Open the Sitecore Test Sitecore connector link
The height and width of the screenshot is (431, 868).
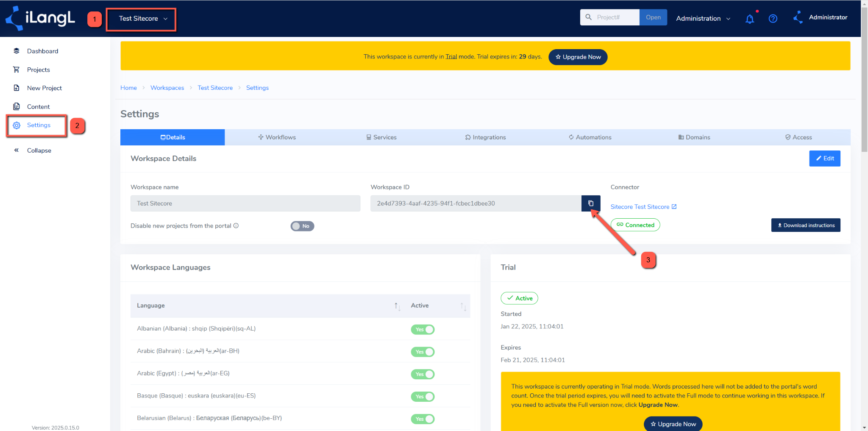tap(643, 207)
